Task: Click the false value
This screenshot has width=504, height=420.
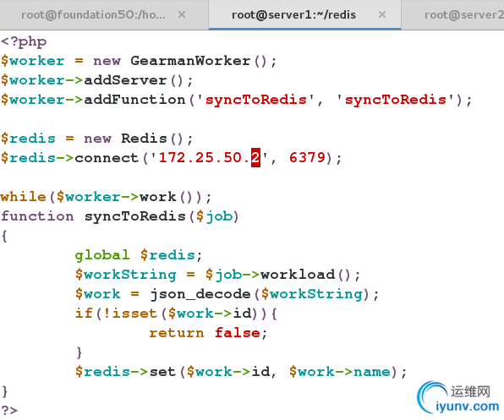Action: (238, 333)
